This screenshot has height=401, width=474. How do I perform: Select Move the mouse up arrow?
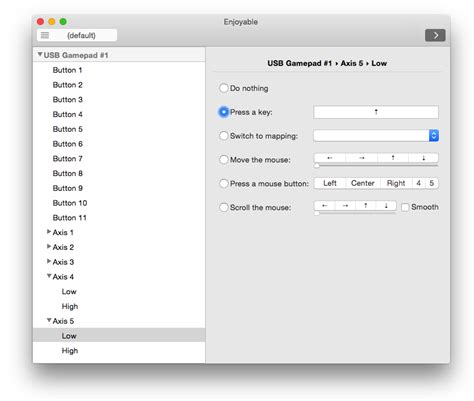click(393, 158)
